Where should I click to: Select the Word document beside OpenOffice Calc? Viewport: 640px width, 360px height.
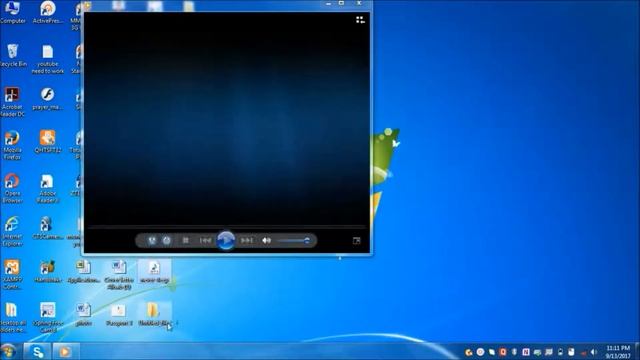[x=83, y=315]
